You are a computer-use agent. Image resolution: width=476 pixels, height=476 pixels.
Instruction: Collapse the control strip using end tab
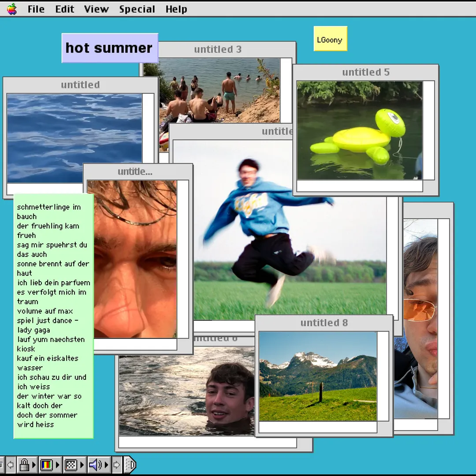click(x=130, y=465)
